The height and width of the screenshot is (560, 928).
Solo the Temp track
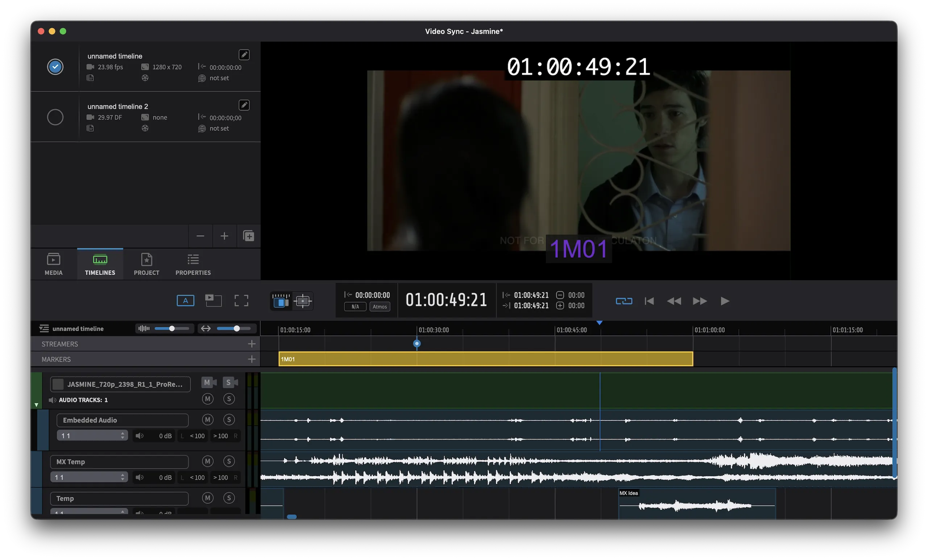(x=229, y=499)
